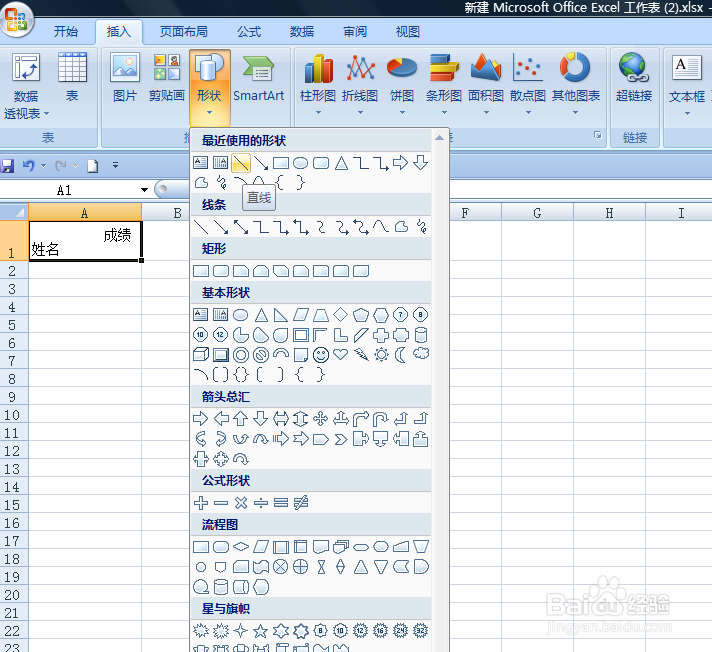Click the Undo icon in quick access toolbar
Screen dimensions: 712x652
[x=29, y=165]
